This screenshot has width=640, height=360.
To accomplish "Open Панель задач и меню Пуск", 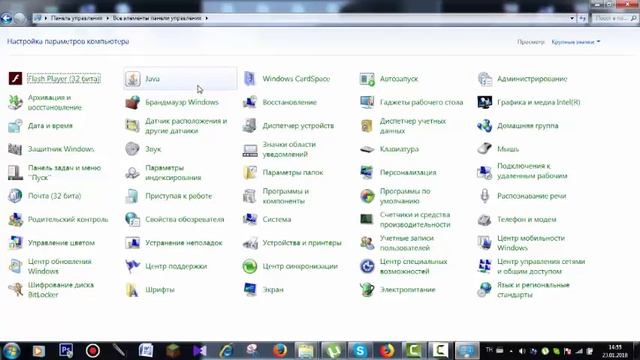I will click(x=64, y=173).
